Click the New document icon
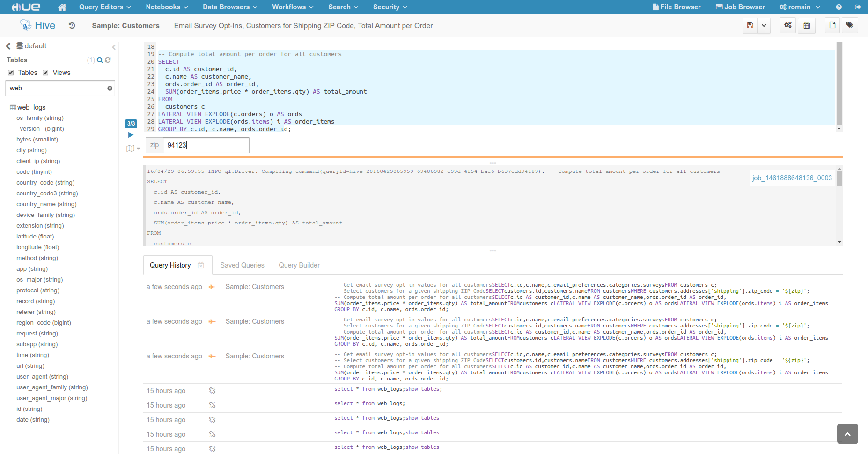 pos(832,25)
